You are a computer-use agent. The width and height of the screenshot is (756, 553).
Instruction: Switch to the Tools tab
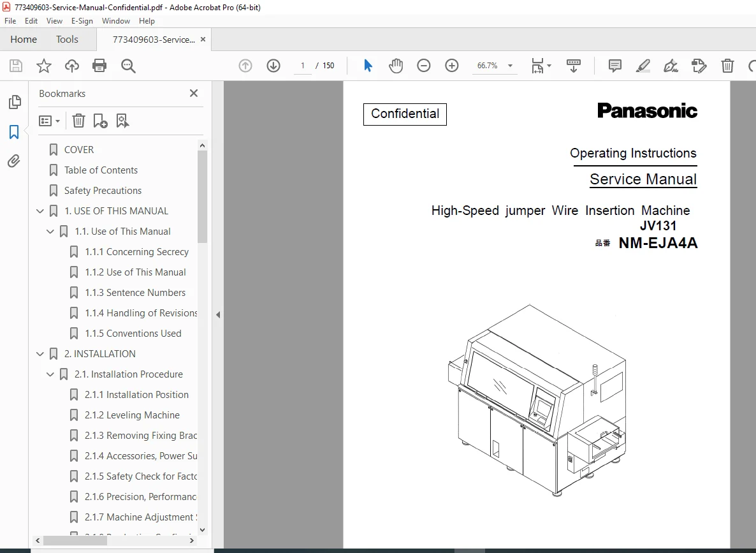pos(67,39)
